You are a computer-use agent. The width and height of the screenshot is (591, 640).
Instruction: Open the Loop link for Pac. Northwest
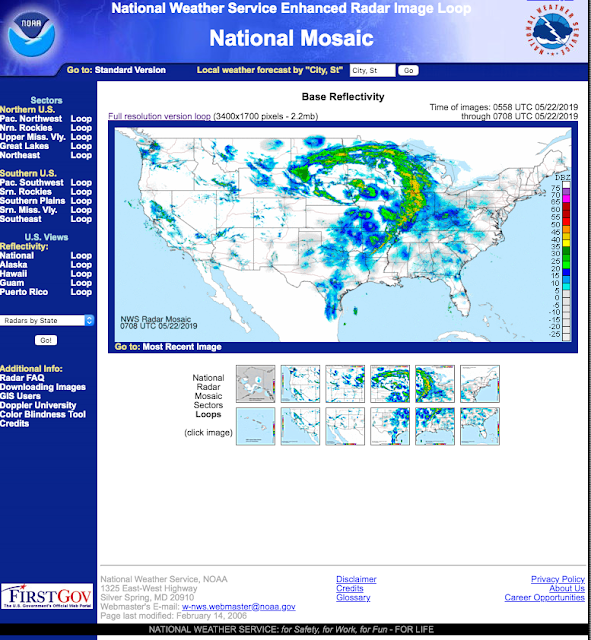click(81, 119)
